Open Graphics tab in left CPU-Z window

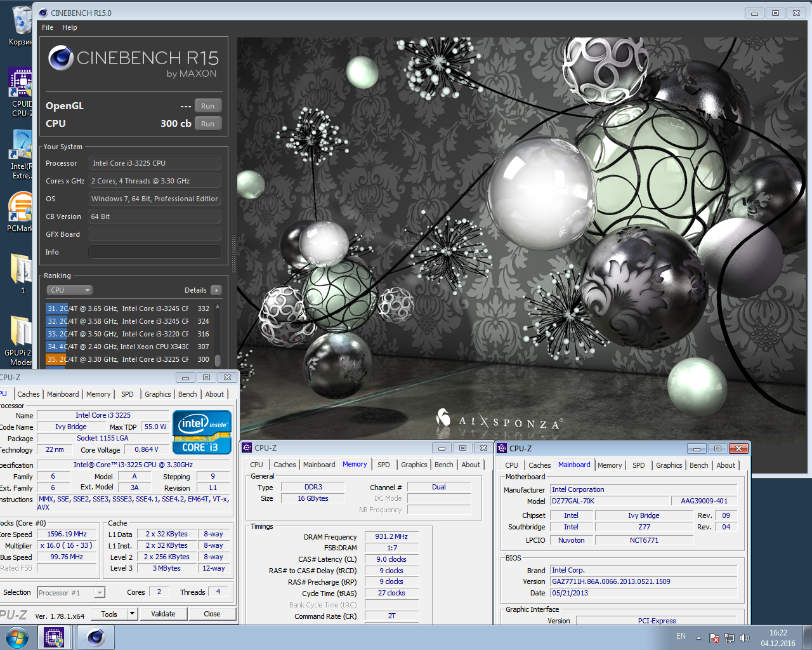coord(158,394)
